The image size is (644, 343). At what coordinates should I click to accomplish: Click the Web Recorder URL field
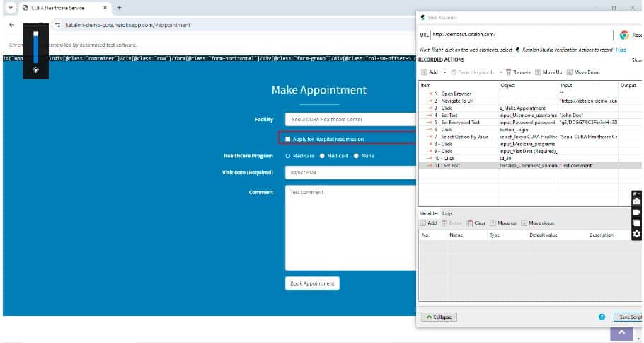(x=522, y=35)
